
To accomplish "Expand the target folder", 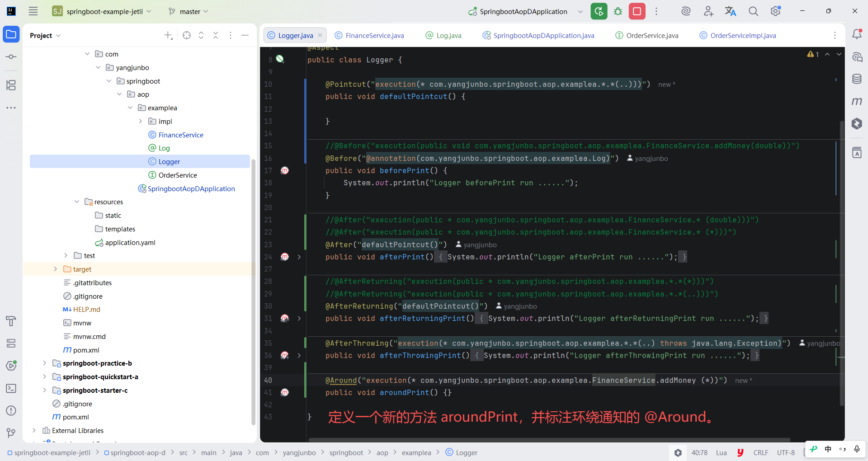I will (55, 269).
